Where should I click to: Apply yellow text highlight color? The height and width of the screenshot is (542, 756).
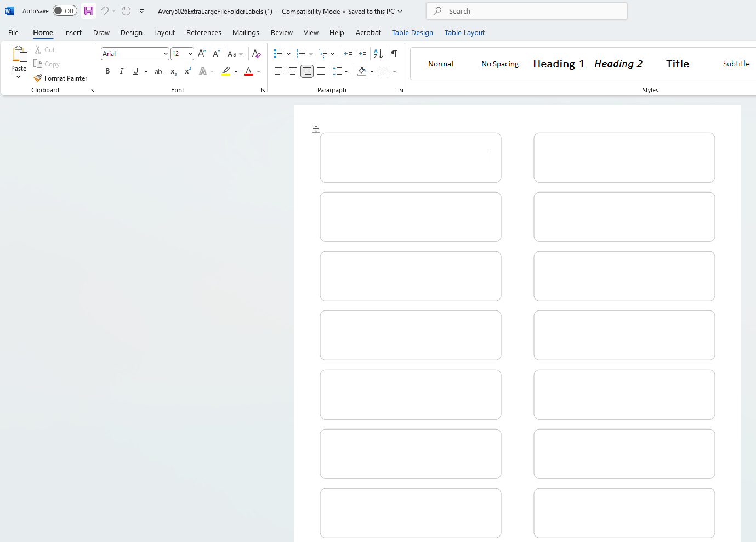(x=226, y=71)
